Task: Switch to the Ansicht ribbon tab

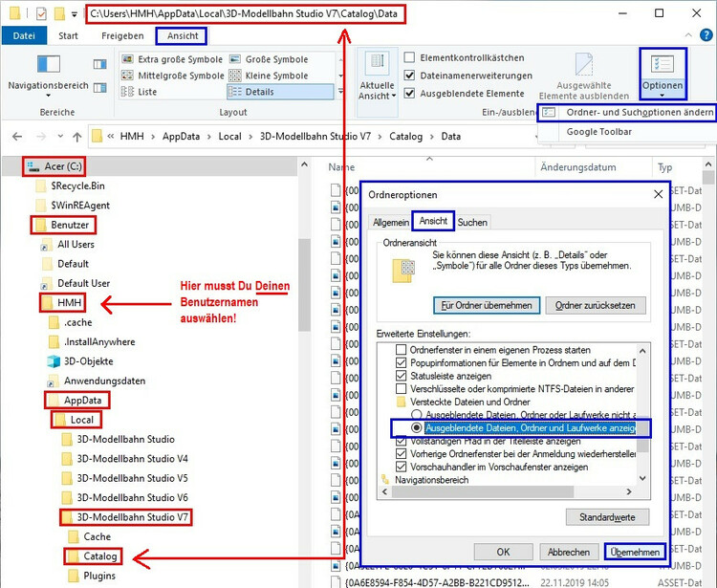Action: tap(182, 35)
